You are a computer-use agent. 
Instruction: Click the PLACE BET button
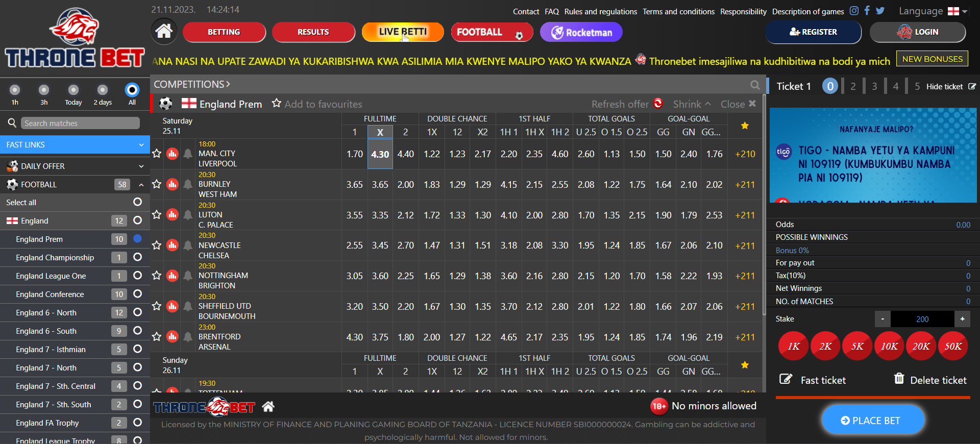coord(873,420)
